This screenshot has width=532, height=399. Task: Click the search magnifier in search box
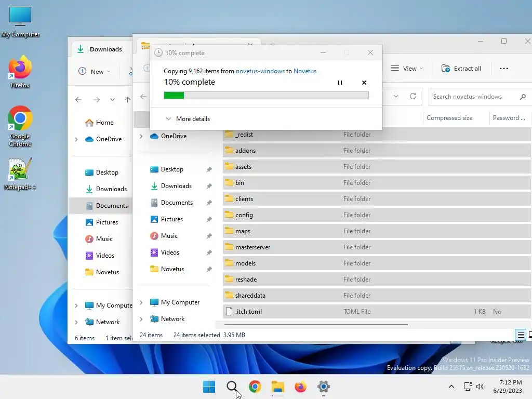click(523, 97)
